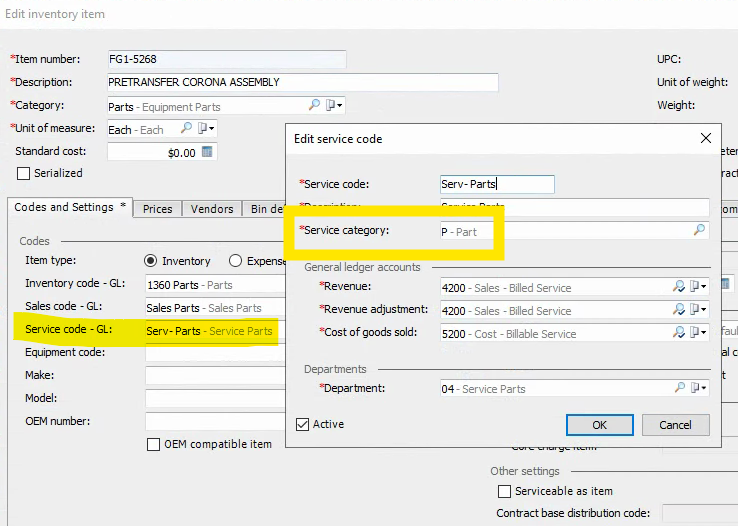Expand Unit of measure quick-menu dropdown
738x526 pixels.
point(206,128)
